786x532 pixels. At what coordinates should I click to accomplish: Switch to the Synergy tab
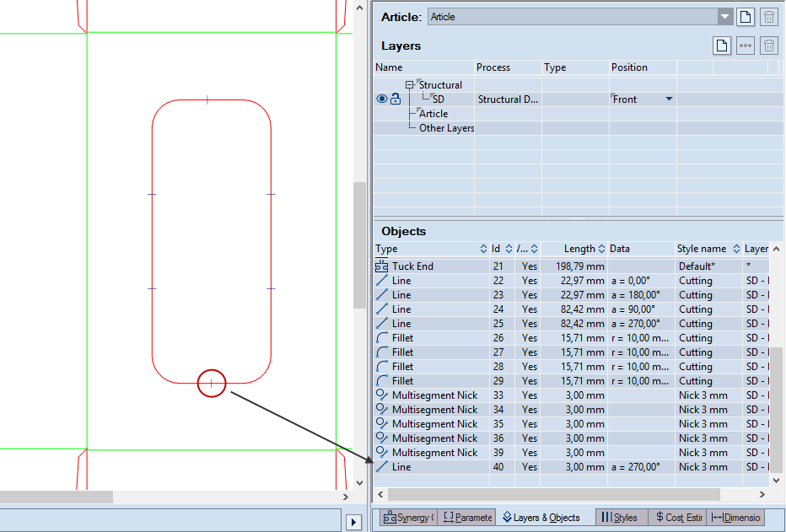(407, 518)
